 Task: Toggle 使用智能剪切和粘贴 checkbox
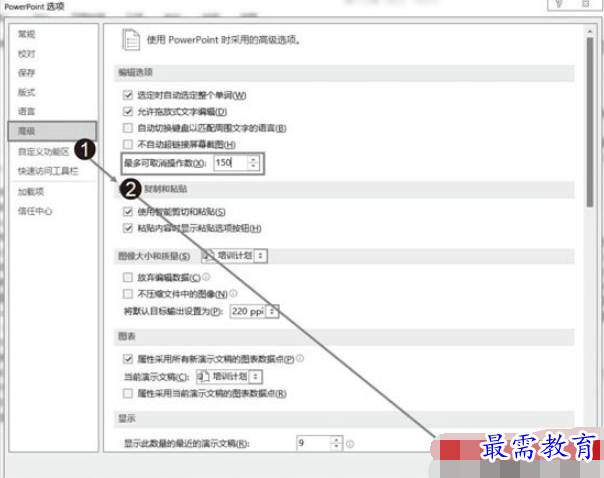128,211
